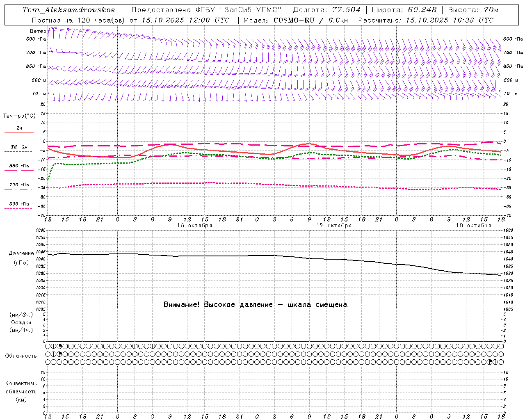Viewport: 525px width, 420px height.
Task: Click the 'Прогноз на 120 часа(ов)' text
Action: (x=79, y=20)
